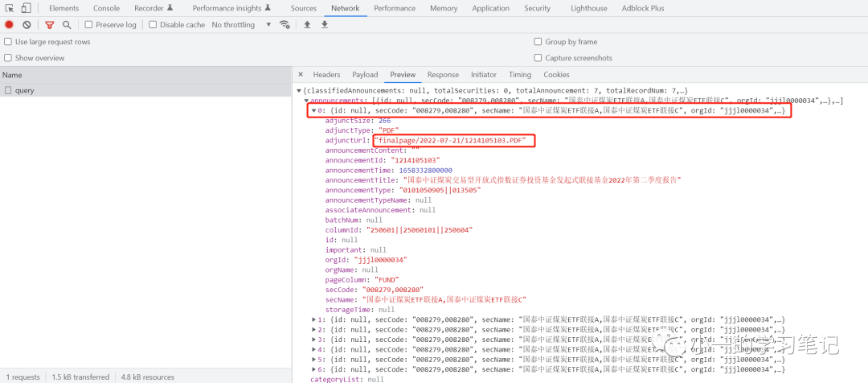
Task: Import HAR file upload arrow
Action: 307,25
